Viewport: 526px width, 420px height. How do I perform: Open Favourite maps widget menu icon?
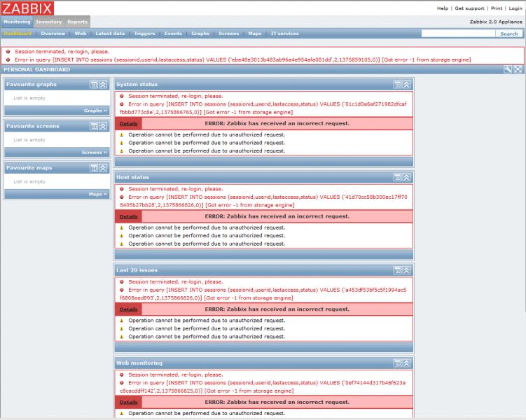pos(94,168)
